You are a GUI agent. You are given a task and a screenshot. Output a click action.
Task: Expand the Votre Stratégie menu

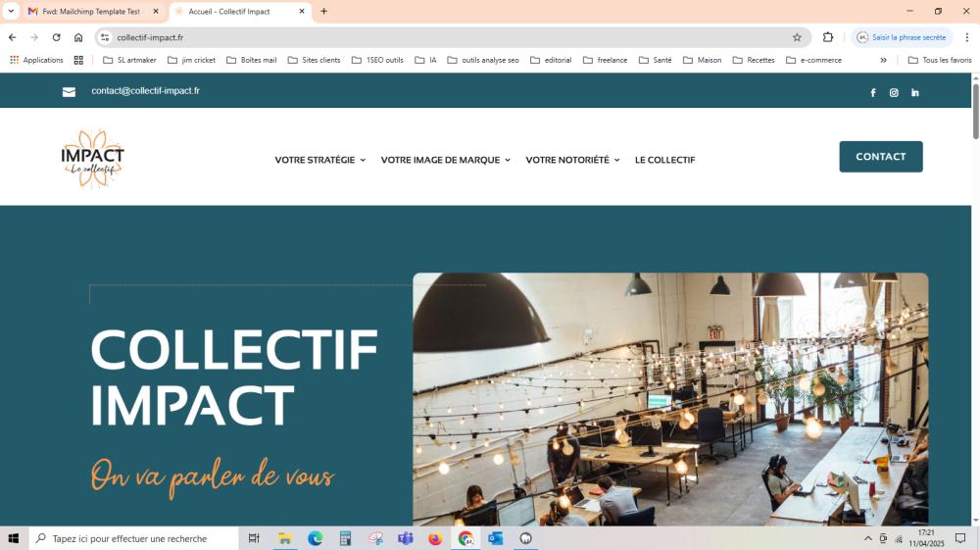[320, 160]
